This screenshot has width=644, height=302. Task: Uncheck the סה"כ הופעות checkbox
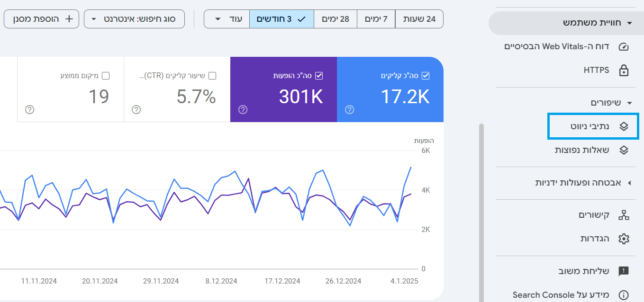click(x=319, y=76)
